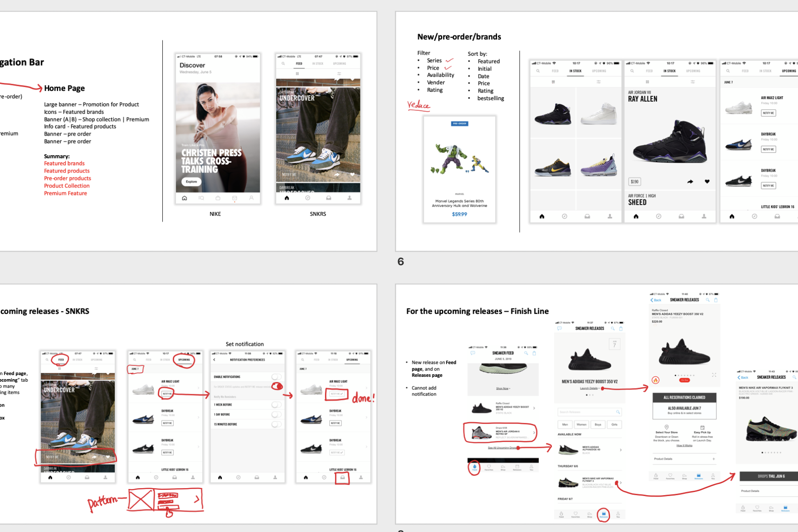Click See All Upcoming Drops link
The image size is (798, 532).
pos(503,448)
